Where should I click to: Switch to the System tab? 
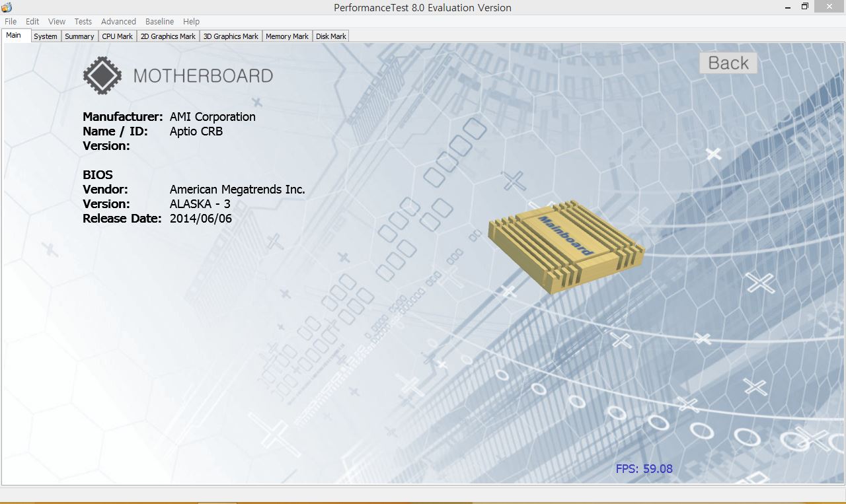[x=46, y=36]
